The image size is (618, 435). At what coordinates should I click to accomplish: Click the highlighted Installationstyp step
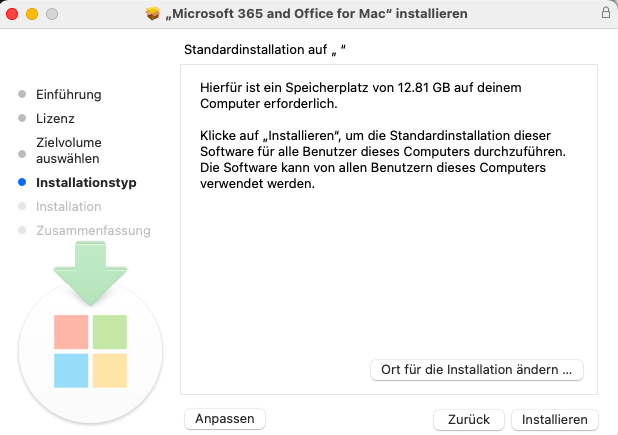click(86, 183)
